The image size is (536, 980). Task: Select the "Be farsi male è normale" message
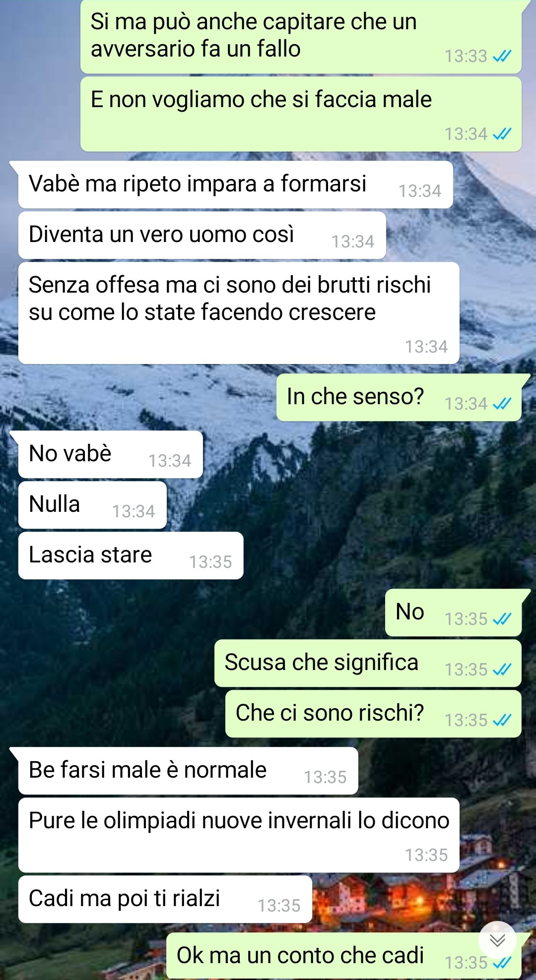[x=188, y=771]
